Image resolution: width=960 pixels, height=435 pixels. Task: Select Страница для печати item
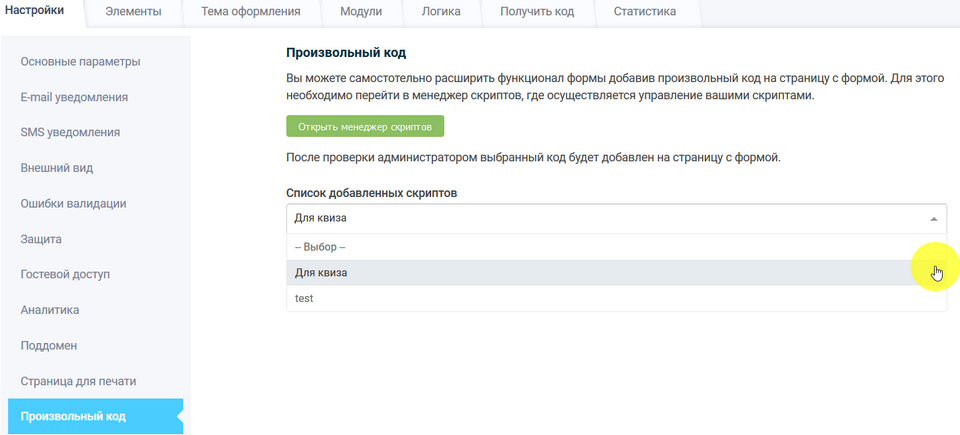pos(78,381)
